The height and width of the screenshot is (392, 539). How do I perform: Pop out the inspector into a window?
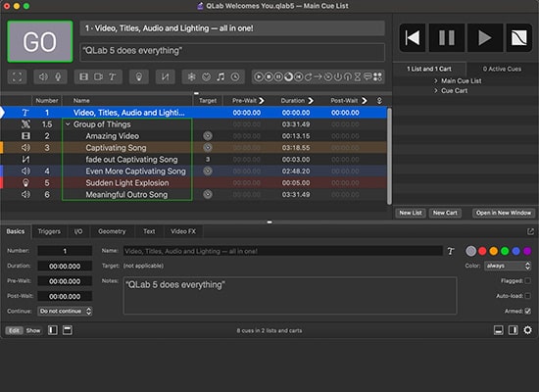point(530,231)
